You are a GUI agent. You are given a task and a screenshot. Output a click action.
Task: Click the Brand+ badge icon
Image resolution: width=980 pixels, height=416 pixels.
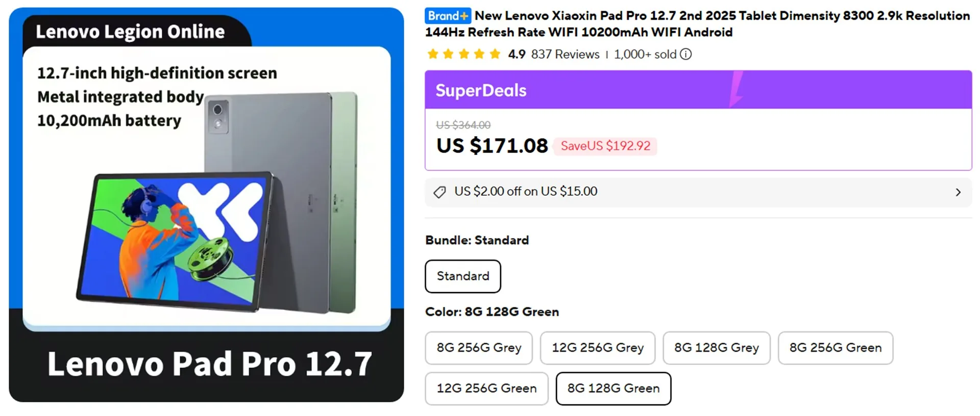coord(448,16)
